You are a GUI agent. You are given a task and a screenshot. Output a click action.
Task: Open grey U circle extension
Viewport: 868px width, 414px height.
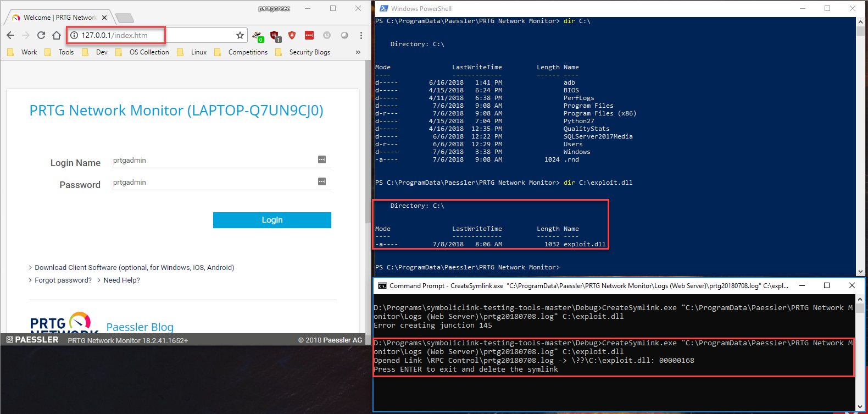pyautogui.click(x=327, y=35)
